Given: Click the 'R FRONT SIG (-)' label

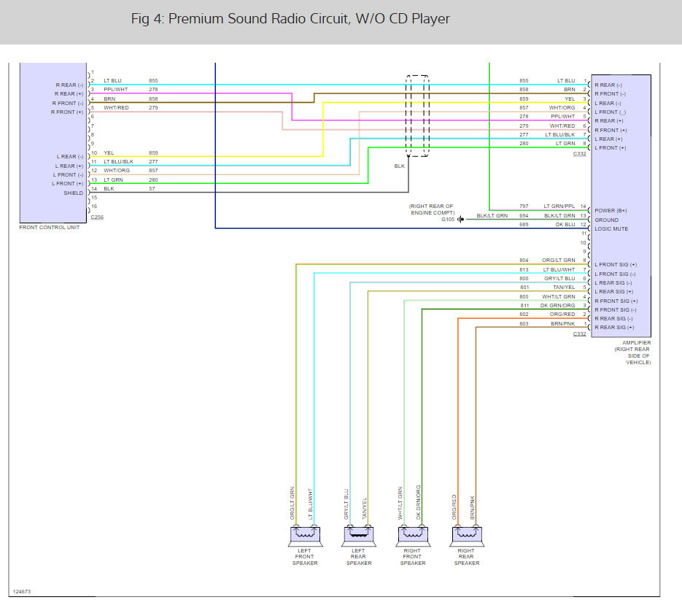Looking at the screenshot, I should tap(616, 310).
